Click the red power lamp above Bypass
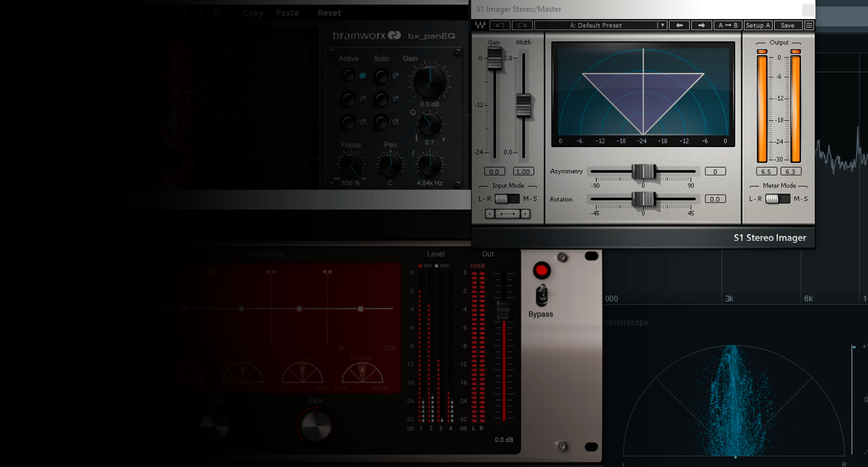The width and height of the screenshot is (868, 467). click(x=542, y=271)
